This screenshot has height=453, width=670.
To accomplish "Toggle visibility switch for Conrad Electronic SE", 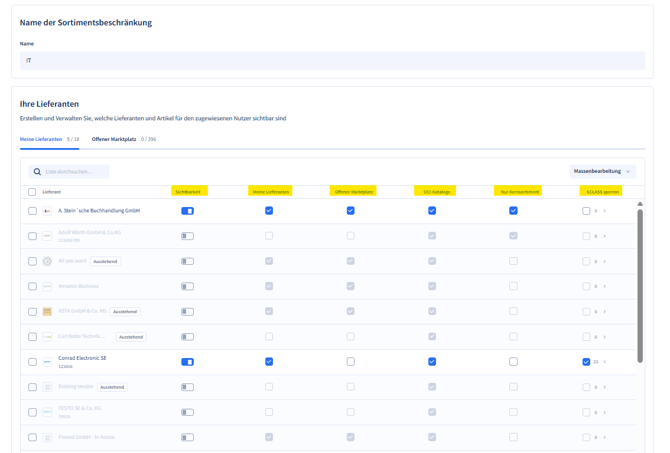I will click(187, 362).
